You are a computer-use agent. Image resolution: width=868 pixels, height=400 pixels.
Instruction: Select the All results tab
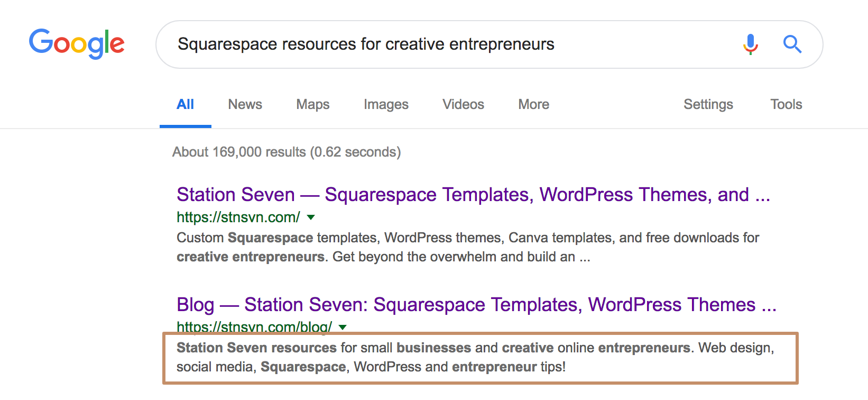tap(186, 104)
